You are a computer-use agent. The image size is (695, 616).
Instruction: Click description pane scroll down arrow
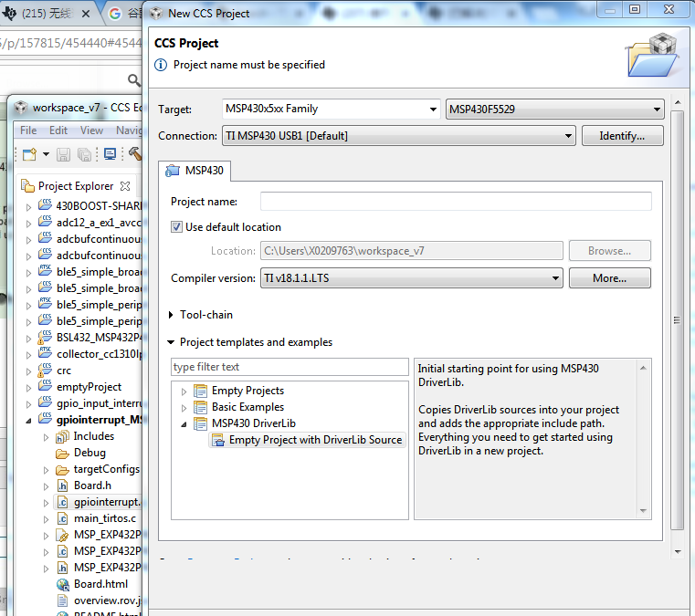pos(643,511)
